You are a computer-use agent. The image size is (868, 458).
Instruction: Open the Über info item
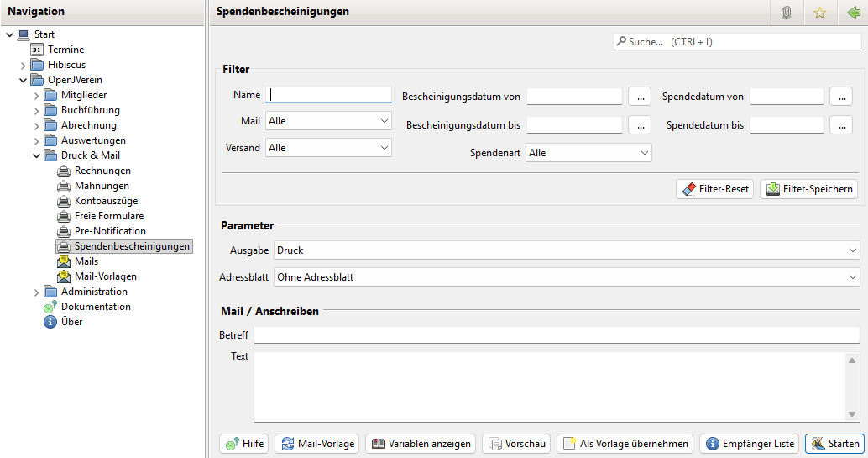point(71,322)
